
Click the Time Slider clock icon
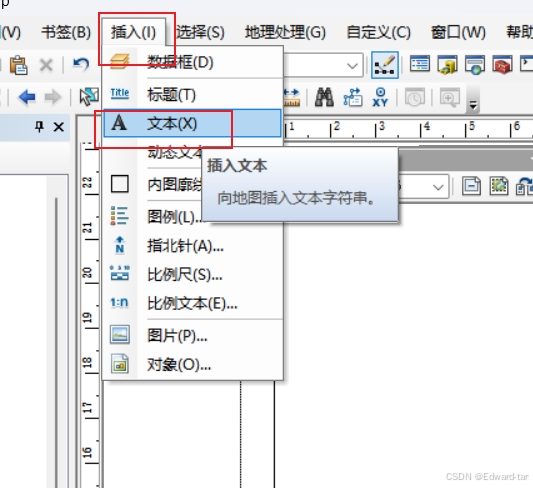(x=415, y=98)
